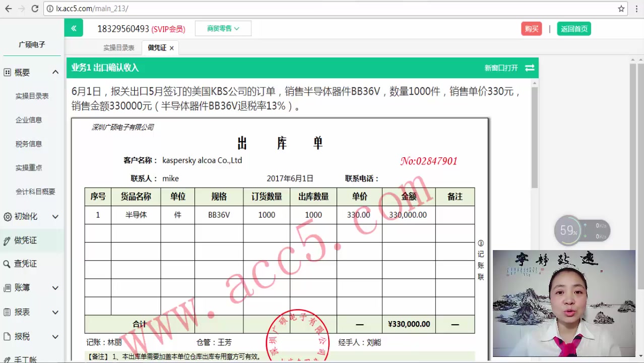Collapse the sidebar with the « chevron button
The image size is (644, 363).
tap(74, 28)
